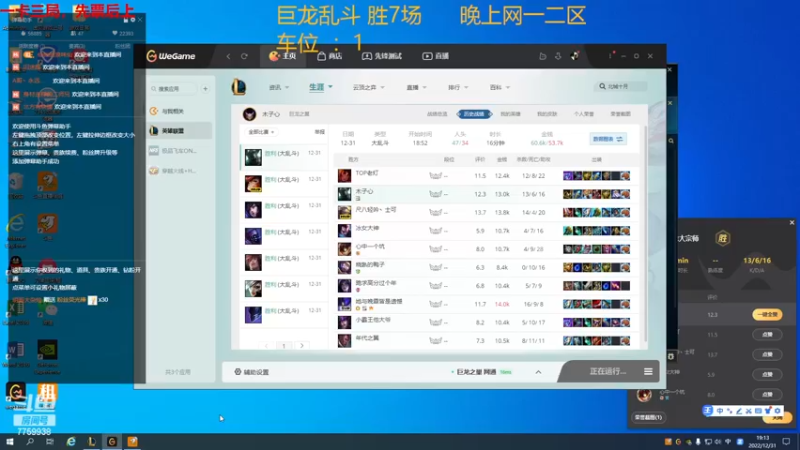Click the 正在运行 status button
Image resolution: width=800 pixels, height=450 pixels.
click(607, 371)
